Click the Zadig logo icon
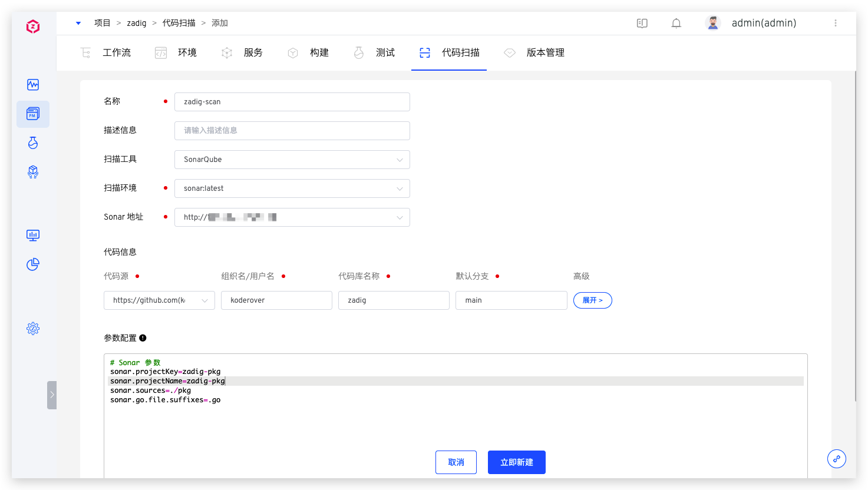The width and height of the screenshot is (868, 490). (x=33, y=27)
